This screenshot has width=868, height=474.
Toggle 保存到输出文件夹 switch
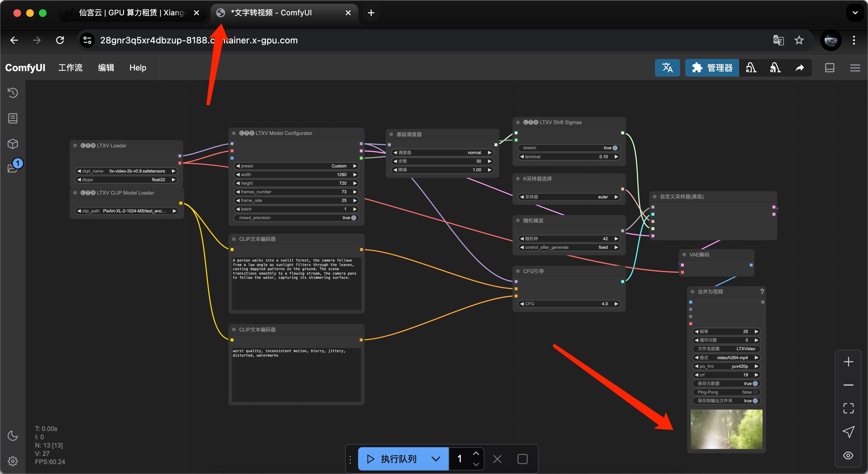(726, 401)
